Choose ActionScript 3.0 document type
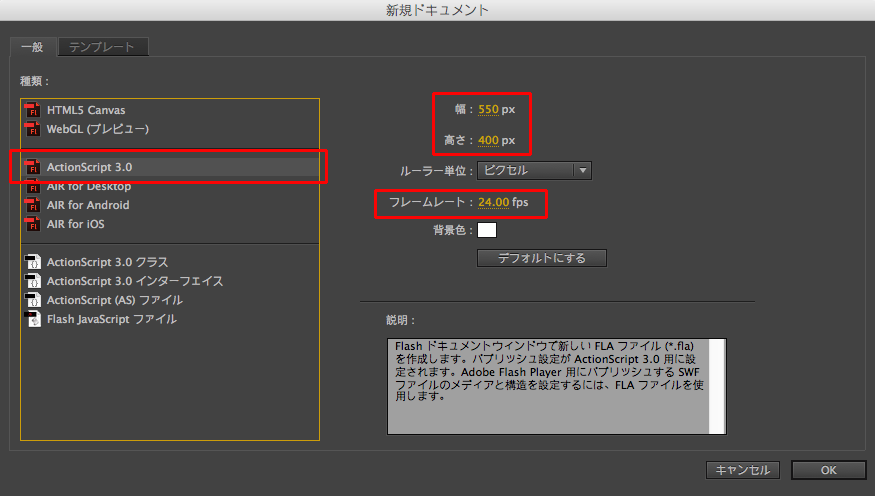The height and width of the screenshot is (496, 875). (x=170, y=167)
